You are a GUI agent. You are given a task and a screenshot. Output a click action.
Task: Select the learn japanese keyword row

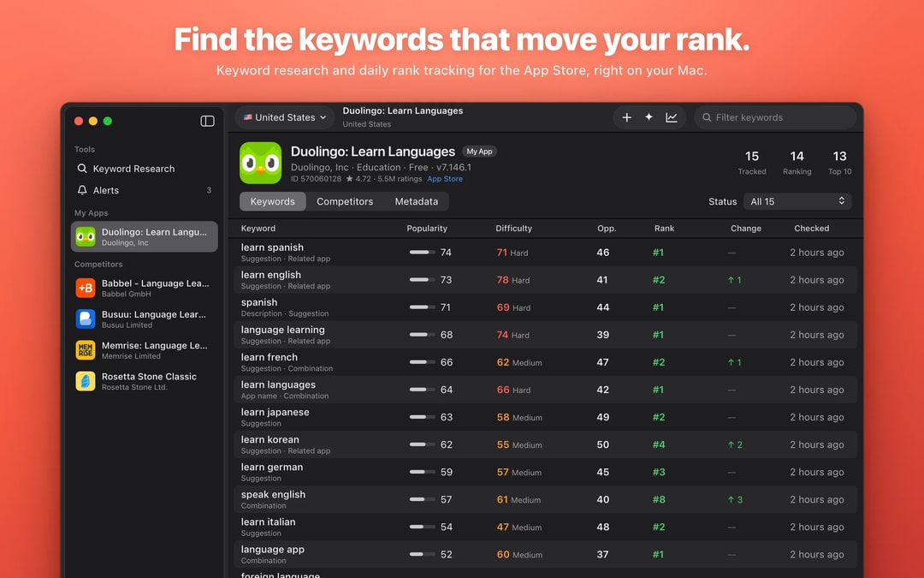[x=545, y=417]
